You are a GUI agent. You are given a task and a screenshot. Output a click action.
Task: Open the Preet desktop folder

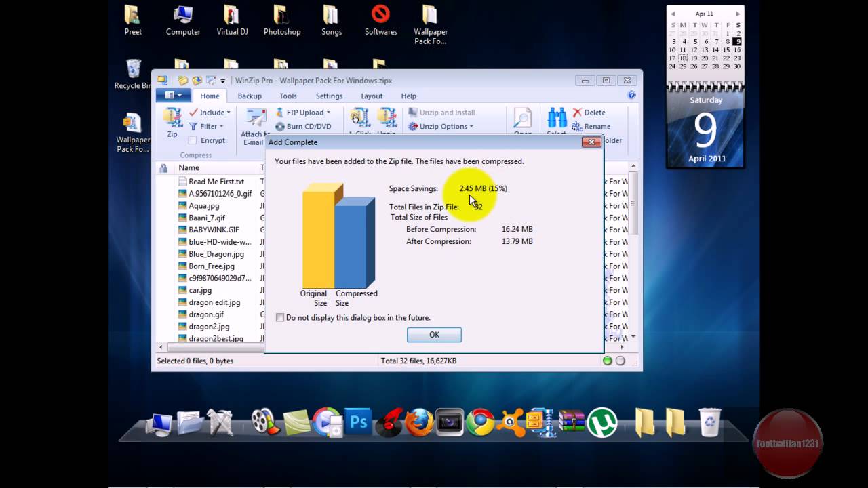pyautogui.click(x=133, y=20)
